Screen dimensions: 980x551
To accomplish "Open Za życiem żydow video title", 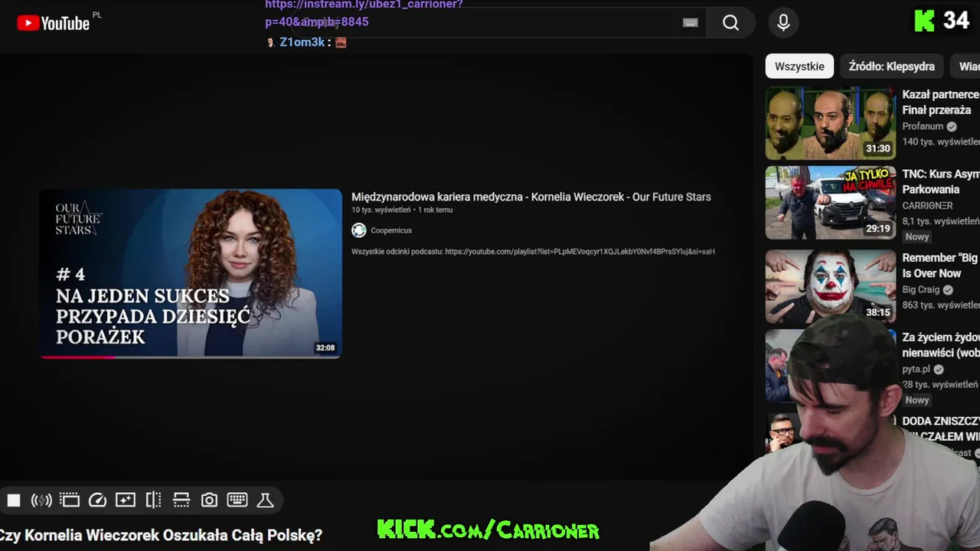I will click(x=941, y=345).
